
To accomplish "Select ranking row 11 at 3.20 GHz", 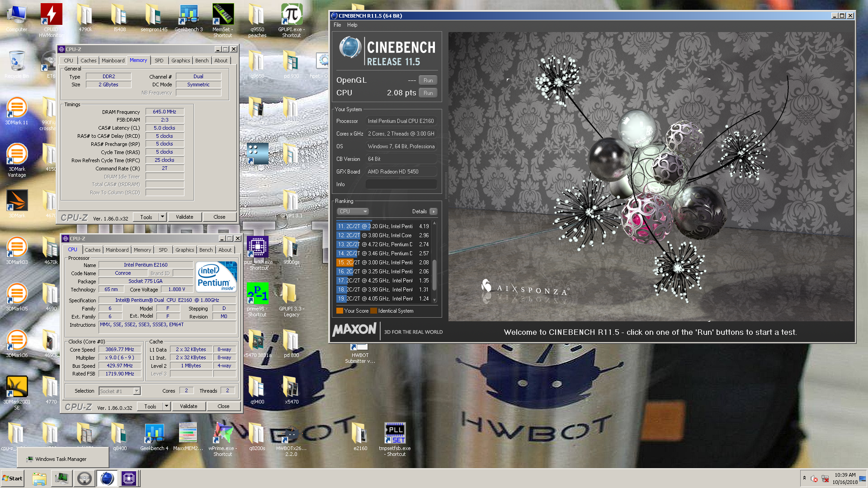I will pyautogui.click(x=383, y=226).
